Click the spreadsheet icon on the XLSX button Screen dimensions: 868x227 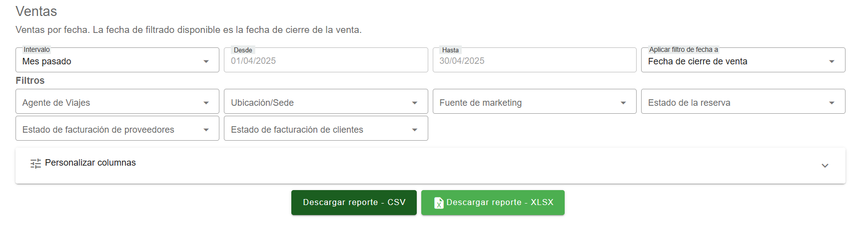(438, 203)
